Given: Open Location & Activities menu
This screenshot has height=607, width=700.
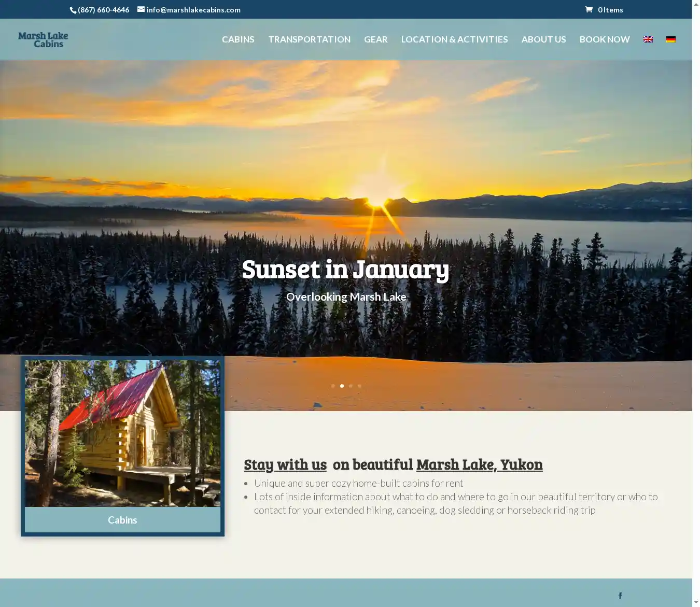Looking at the screenshot, I should click(x=454, y=39).
